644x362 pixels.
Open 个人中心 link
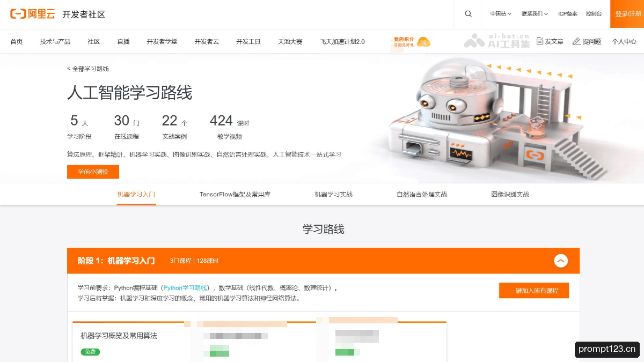tap(624, 41)
